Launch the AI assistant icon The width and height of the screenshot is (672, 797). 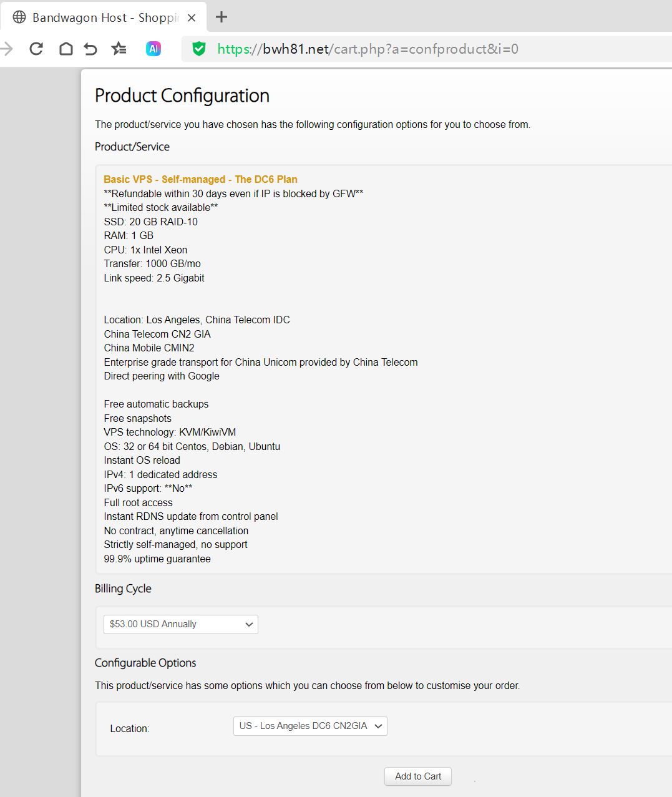point(153,49)
